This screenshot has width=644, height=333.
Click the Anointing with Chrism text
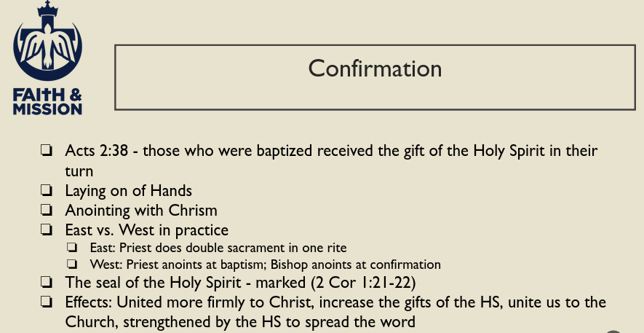click(141, 211)
